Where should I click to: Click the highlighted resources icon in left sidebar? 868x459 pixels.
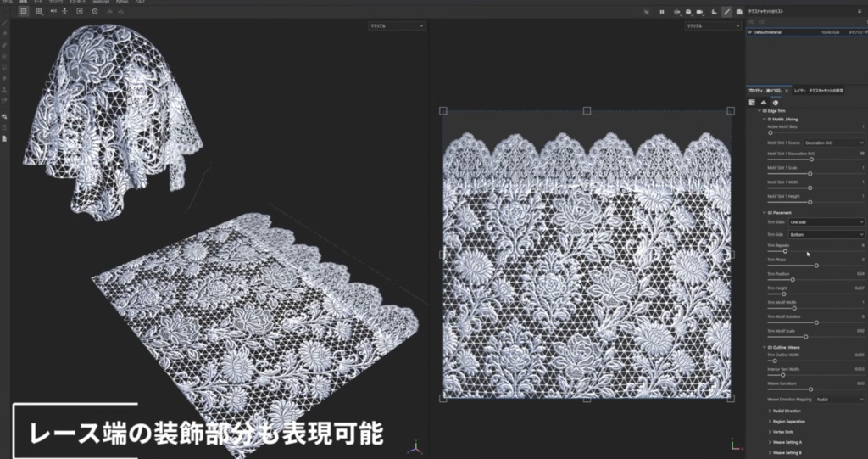(4, 116)
